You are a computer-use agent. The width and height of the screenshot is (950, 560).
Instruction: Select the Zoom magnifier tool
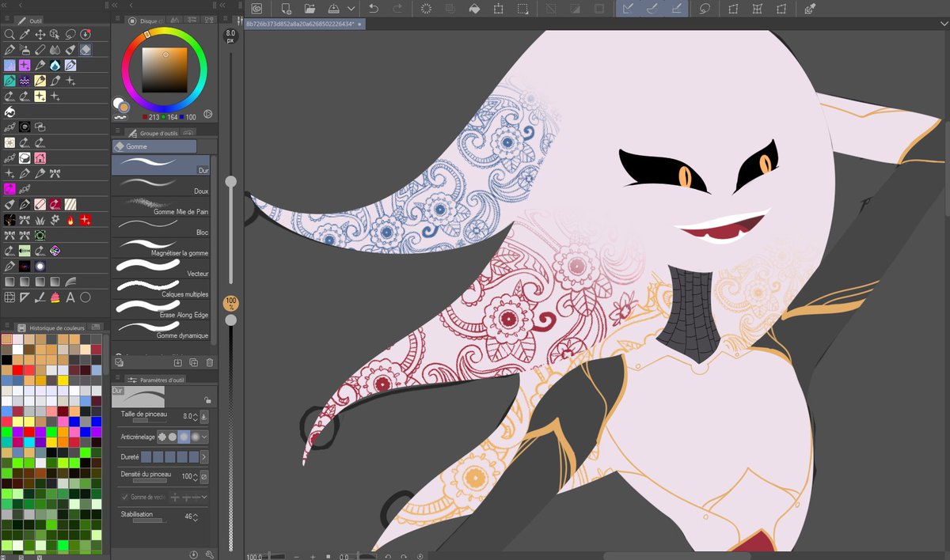(9, 34)
